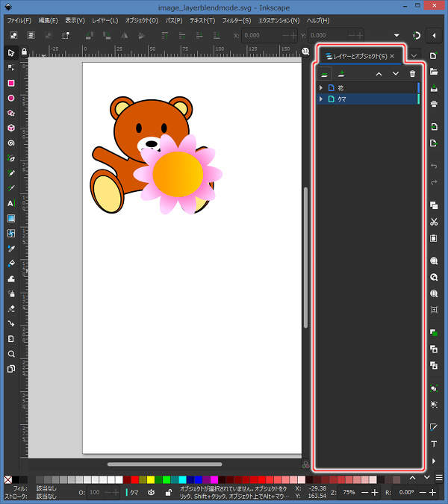Open the dock panel dropdown chevron beside the tab

[x=414, y=56]
